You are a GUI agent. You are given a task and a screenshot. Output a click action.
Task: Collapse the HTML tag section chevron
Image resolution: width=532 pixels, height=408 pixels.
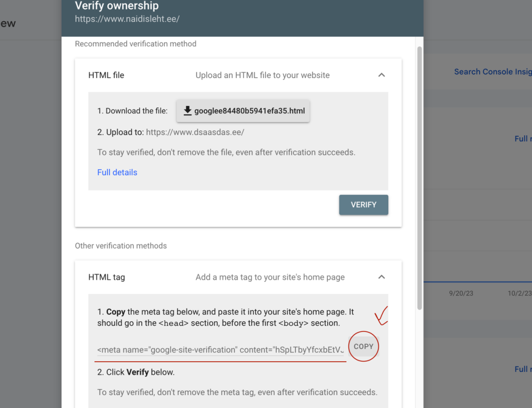click(x=381, y=277)
